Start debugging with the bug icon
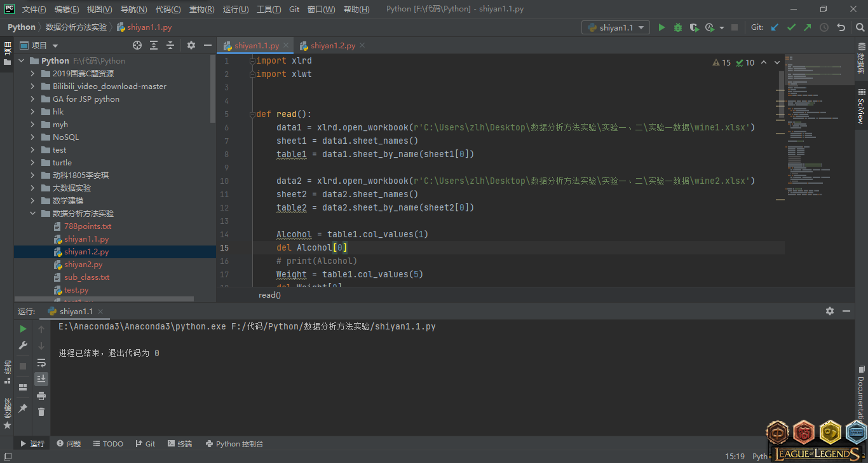Viewport: 868px width, 463px height. 678,27
